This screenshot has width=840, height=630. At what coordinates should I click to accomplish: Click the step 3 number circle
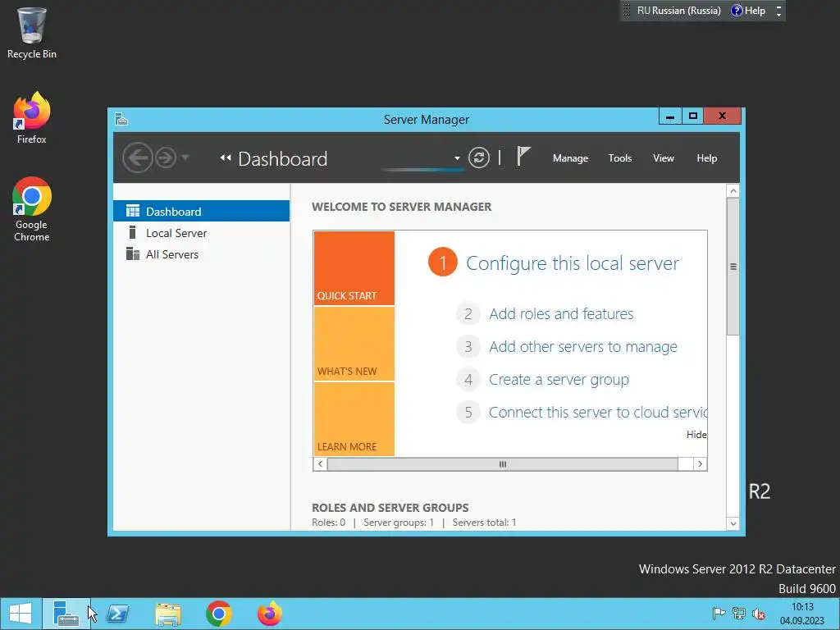[468, 347]
